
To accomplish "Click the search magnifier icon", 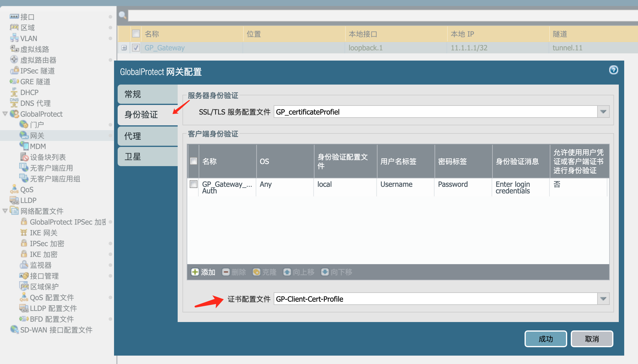I will (x=122, y=15).
